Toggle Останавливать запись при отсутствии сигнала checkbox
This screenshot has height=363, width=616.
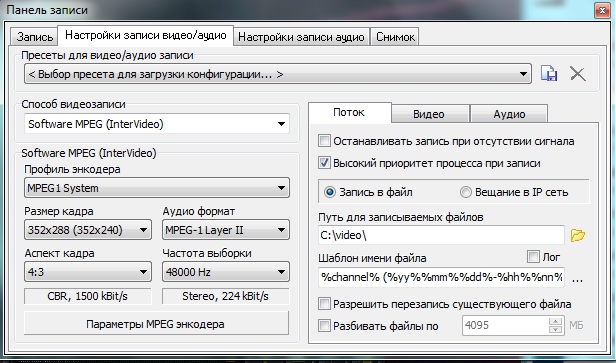324,141
